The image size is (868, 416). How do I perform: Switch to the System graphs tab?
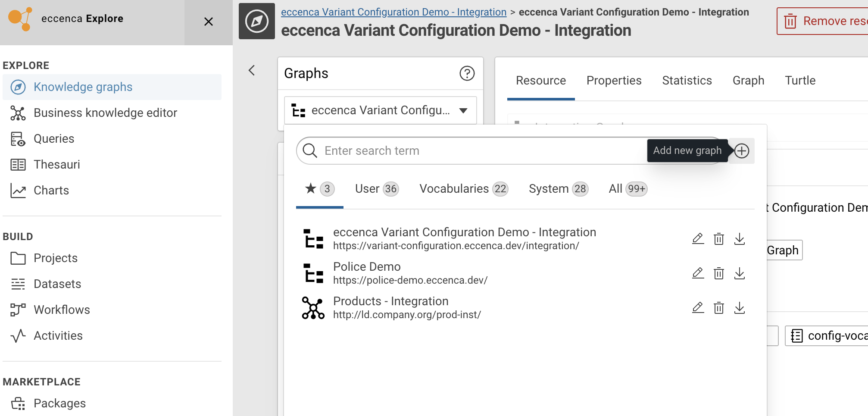point(558,189)
